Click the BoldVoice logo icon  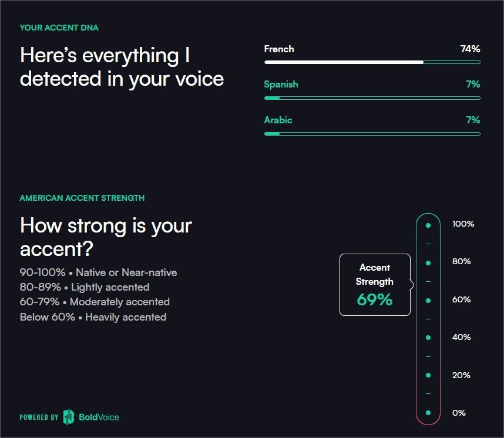(69, 416)
